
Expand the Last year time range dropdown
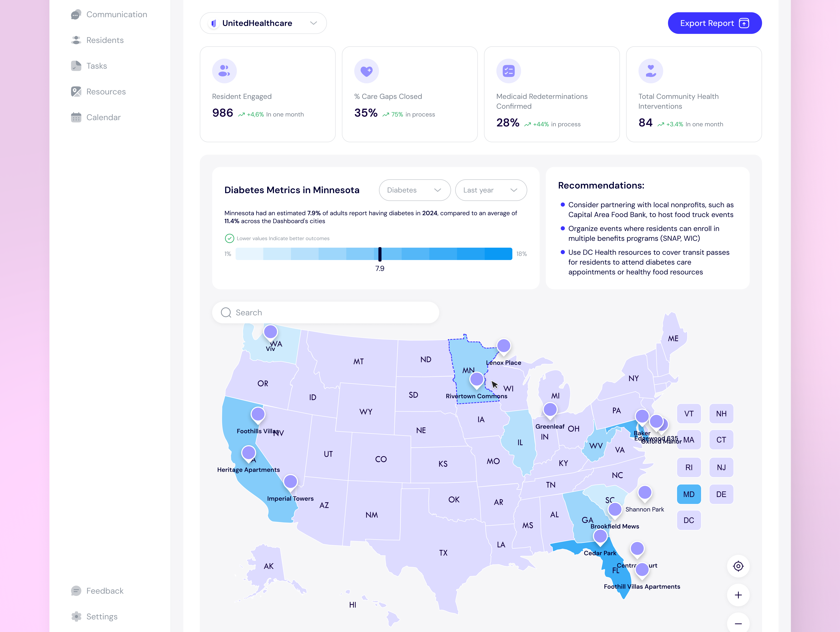coord(491,190)
